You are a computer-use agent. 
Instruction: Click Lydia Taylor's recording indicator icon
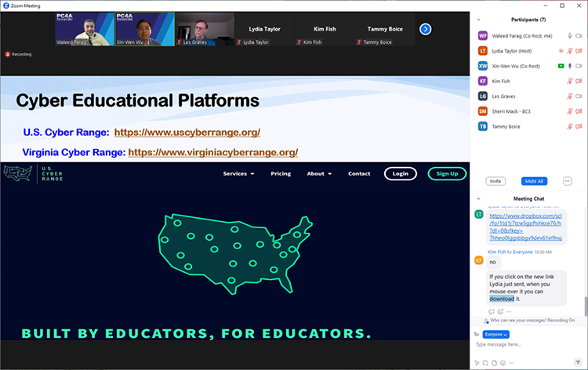pyautogui.click(x=561, y=51)
